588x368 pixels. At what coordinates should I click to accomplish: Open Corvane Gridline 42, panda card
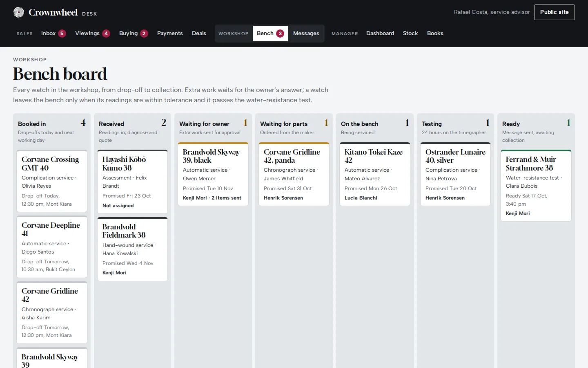click(294, 174)
